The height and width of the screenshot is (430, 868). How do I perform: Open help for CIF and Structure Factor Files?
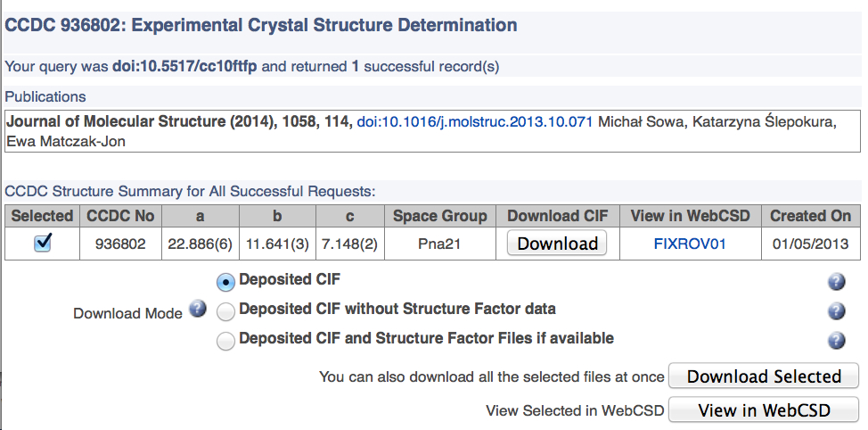coord(836,340)
